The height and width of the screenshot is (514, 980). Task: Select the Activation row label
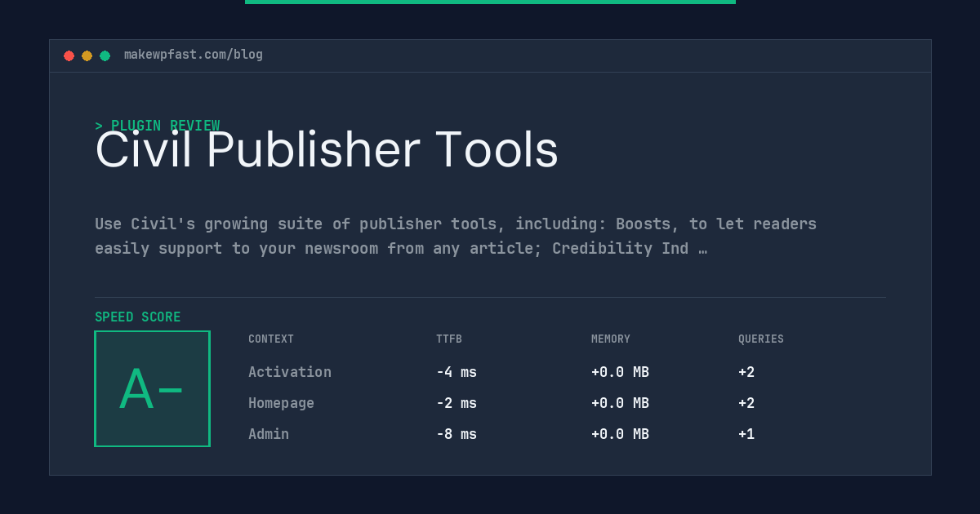coord(290,372)
